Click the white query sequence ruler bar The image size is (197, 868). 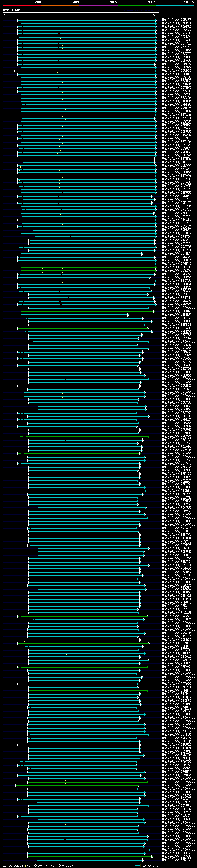81,12
